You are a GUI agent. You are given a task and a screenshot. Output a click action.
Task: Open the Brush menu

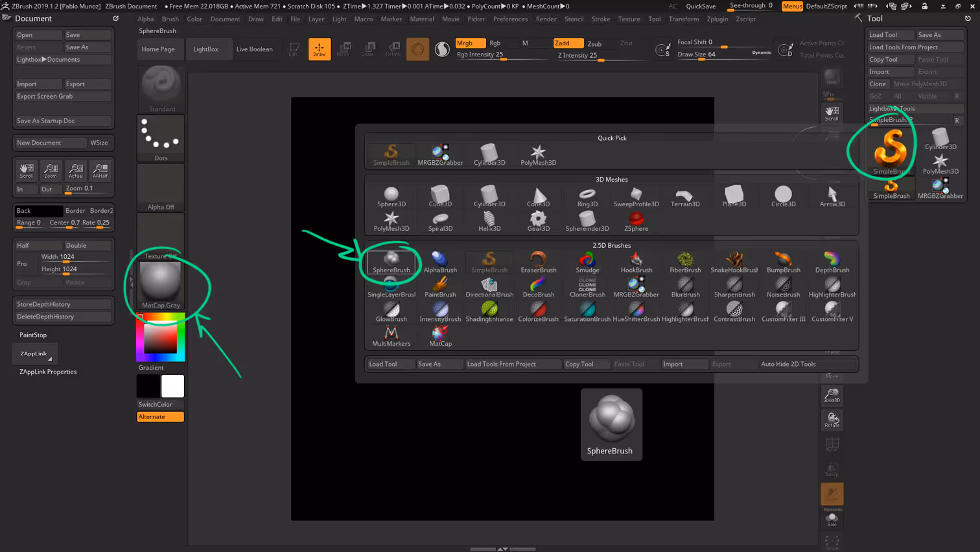pos(170,19)
